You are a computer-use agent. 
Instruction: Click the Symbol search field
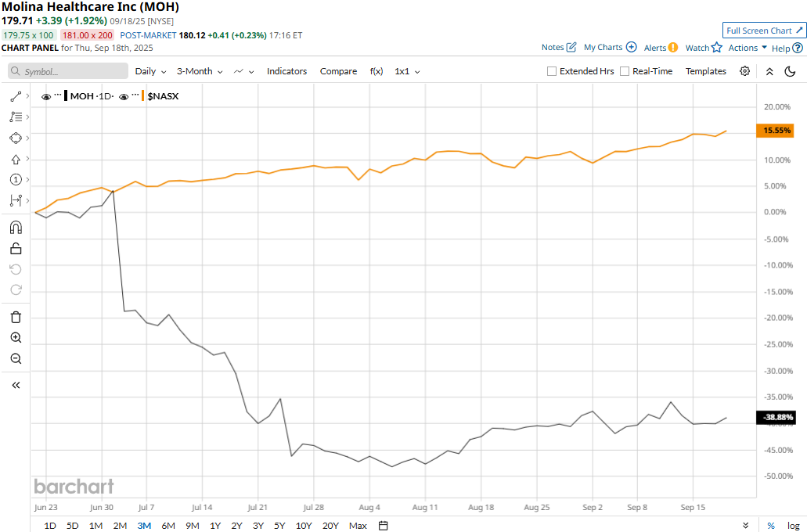(x=68, y=71)
